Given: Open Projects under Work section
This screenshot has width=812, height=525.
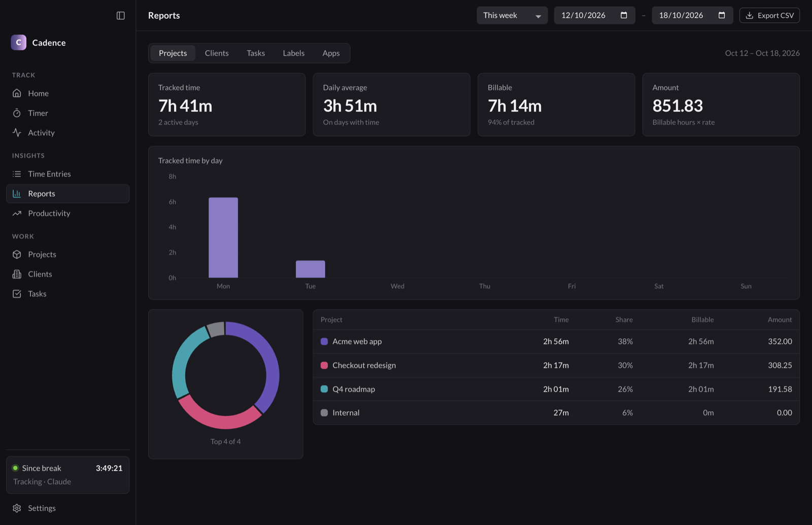Looking at the screenshot, I should [x=67, y=255].
